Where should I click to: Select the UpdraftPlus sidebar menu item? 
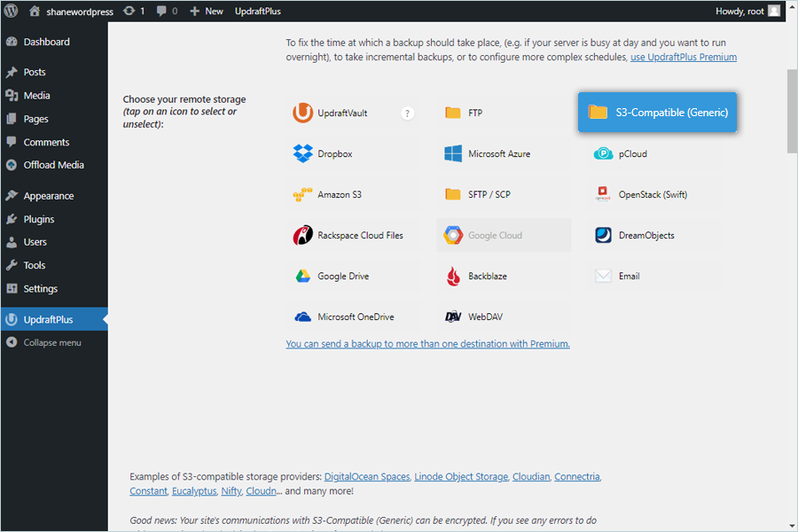[x=54, y=319]
